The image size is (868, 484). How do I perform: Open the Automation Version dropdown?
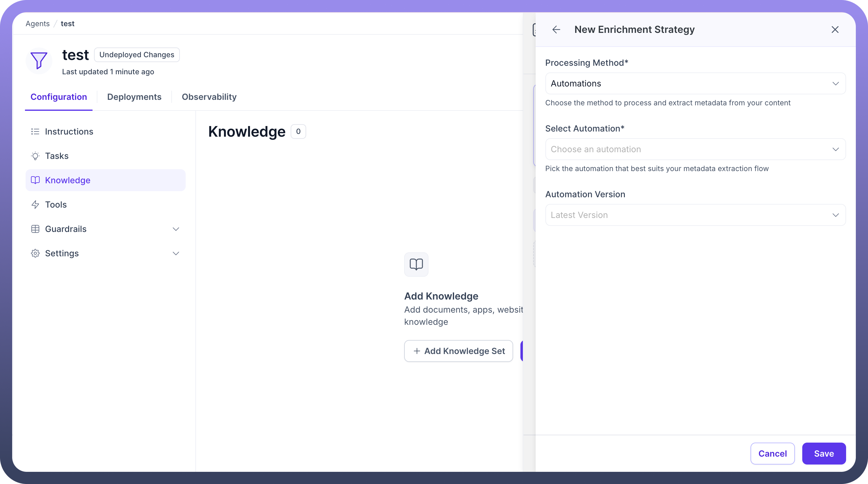tap(695, 215)
